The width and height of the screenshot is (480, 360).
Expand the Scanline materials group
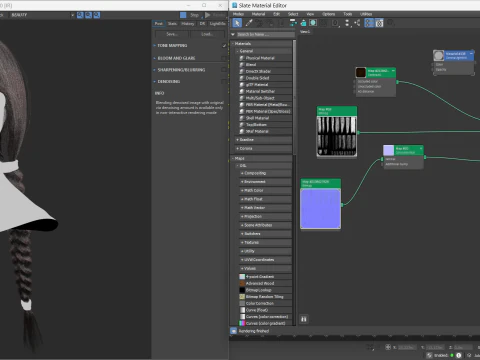coord(237,140)
